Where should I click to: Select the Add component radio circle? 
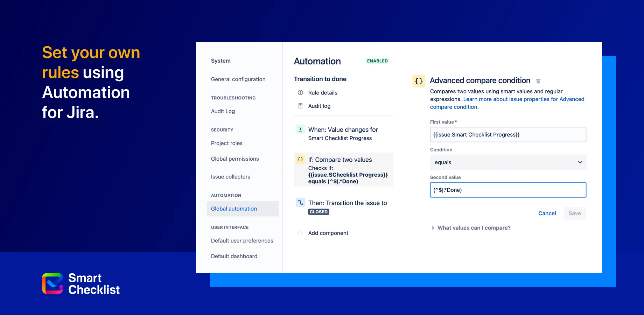pyautogui.click(x=300, y=232)
